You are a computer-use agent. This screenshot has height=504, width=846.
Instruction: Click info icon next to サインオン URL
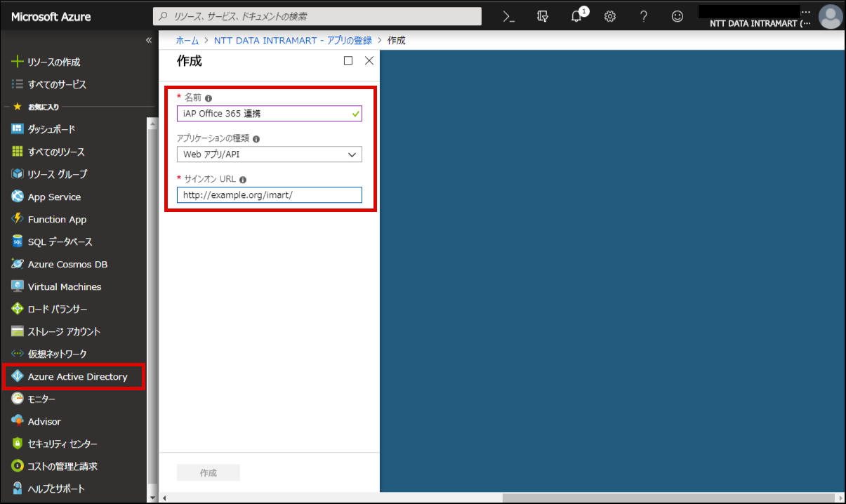[243, 180]
